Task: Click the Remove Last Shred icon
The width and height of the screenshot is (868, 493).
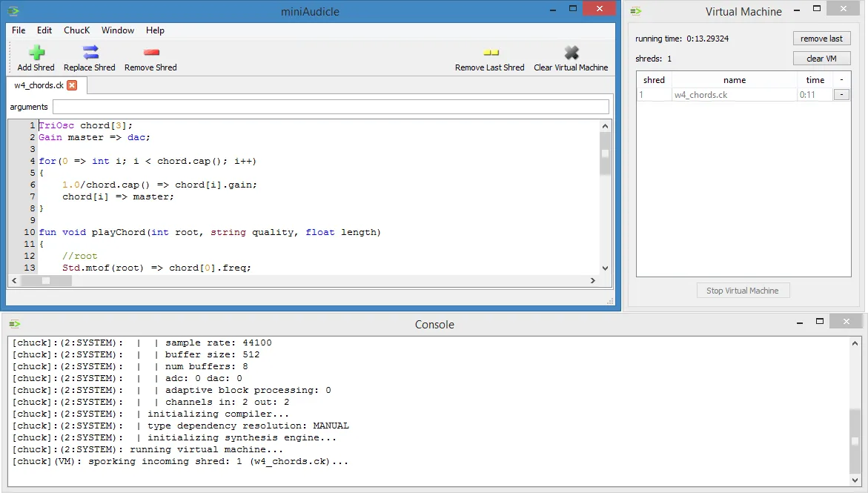Action: [x=490, y=52]
